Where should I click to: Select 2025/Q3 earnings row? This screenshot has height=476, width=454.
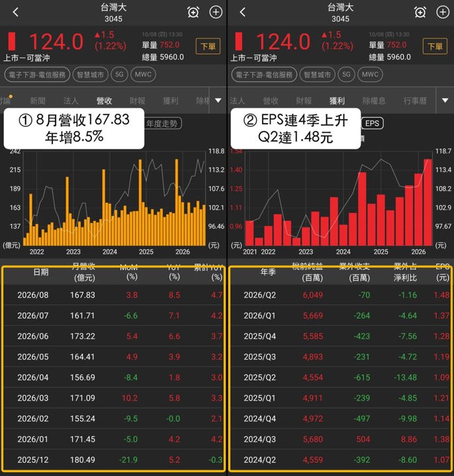point(340,357)
